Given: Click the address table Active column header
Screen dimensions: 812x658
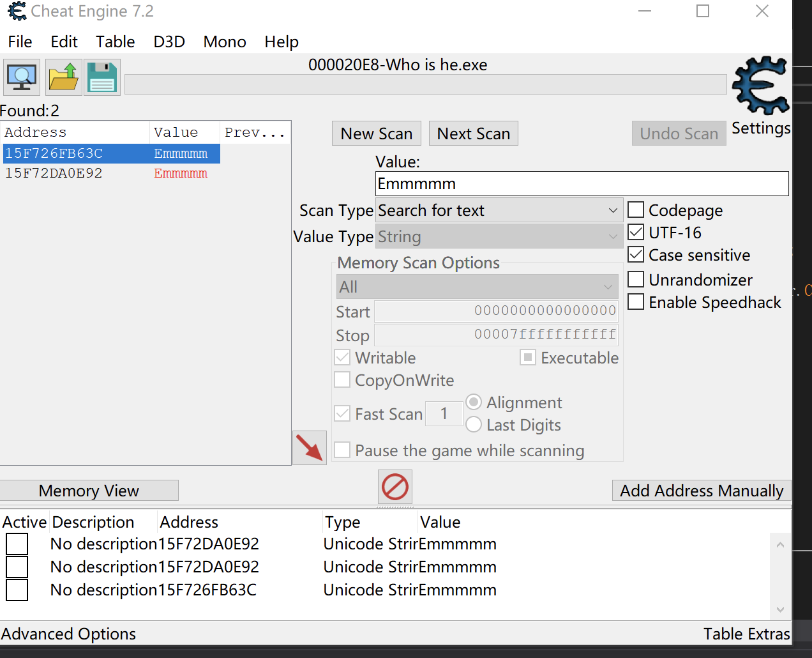Looking at the screenshot, I should pos(24,522).
